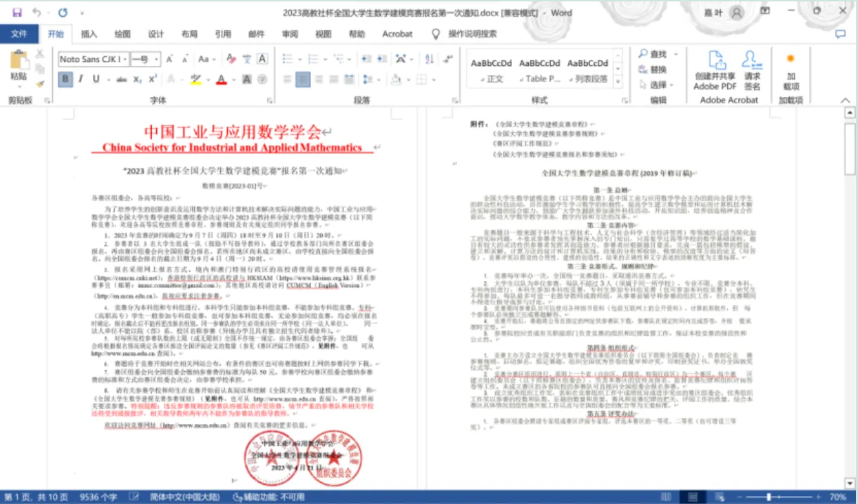Click the Decrease Indent icon
Viewport: 858px width, 504px height.
pos(366,59)
